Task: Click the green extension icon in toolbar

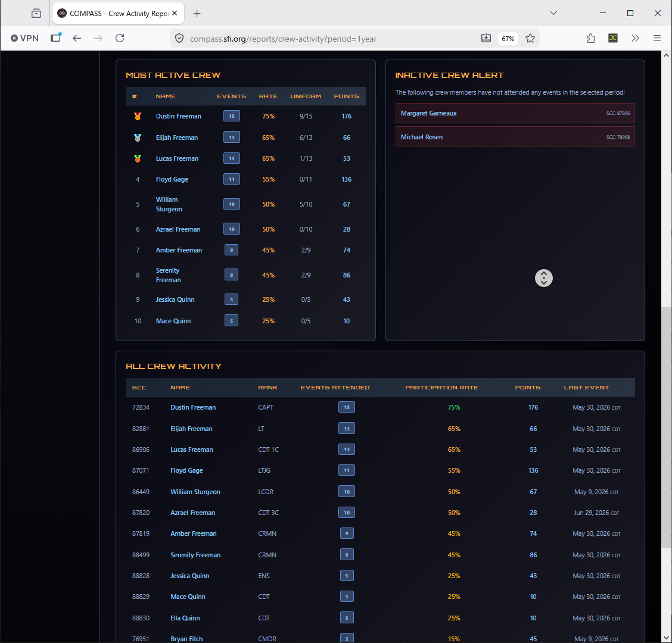Action: (x=613, y=38)
